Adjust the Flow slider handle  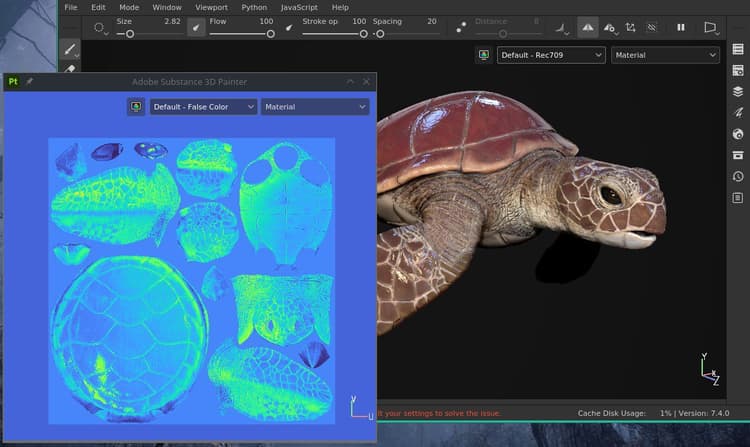[x=271, y=34]
